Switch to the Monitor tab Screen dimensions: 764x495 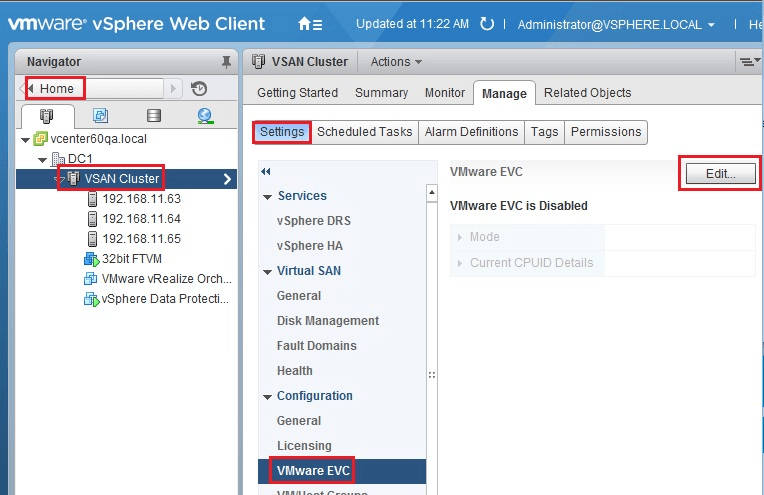click(x=445, y=93)
